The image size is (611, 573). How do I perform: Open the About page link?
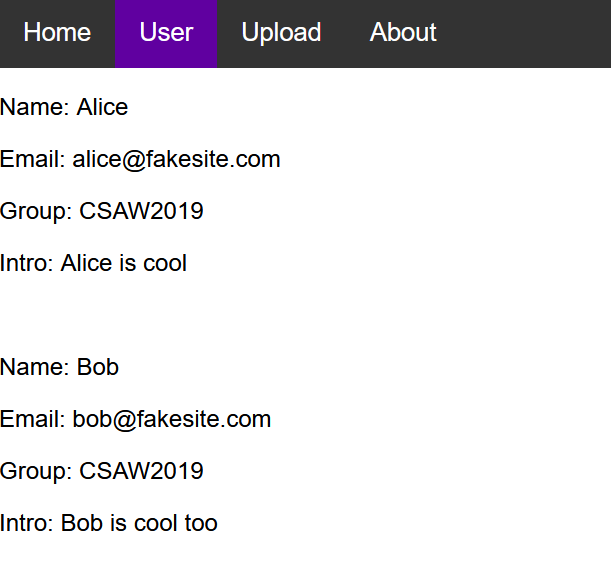tap(403, 33)
